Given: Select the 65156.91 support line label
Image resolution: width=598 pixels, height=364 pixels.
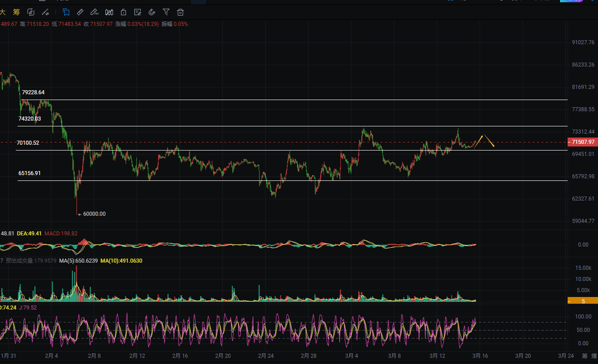Looking at the screenshot, I should coord(29,173).
